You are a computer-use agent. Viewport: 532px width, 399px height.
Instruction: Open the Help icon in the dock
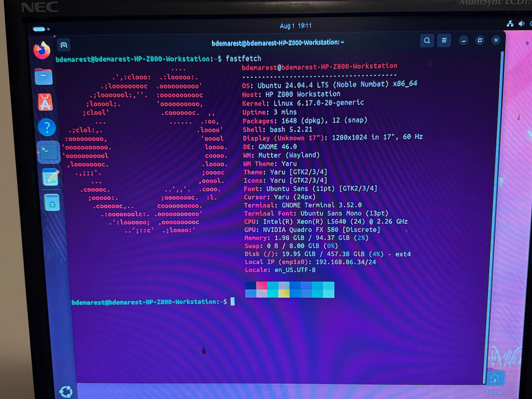(x=47, y=127)
